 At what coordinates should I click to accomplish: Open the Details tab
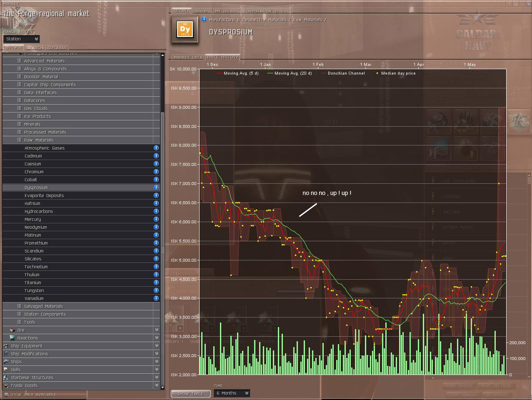click(182, 11)
